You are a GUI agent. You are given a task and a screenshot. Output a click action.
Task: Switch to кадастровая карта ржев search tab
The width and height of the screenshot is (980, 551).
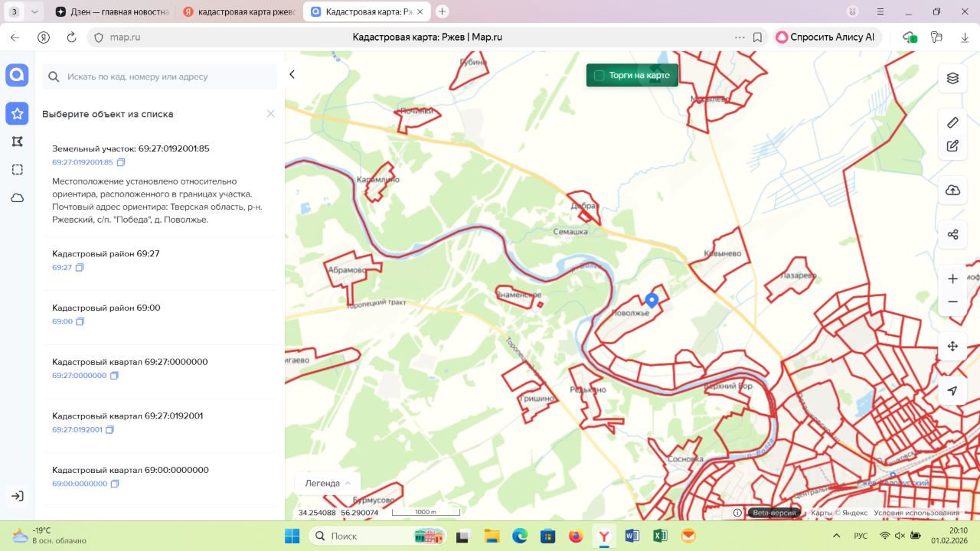(240, 11)
